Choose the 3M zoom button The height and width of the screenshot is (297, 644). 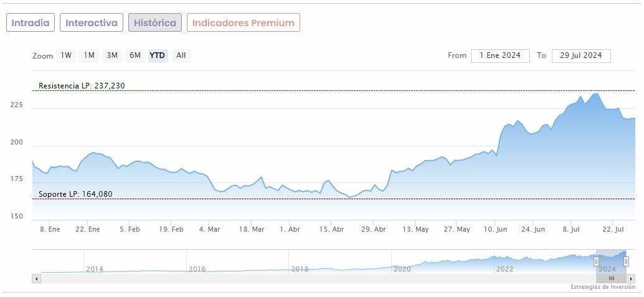tap(112, 55)
